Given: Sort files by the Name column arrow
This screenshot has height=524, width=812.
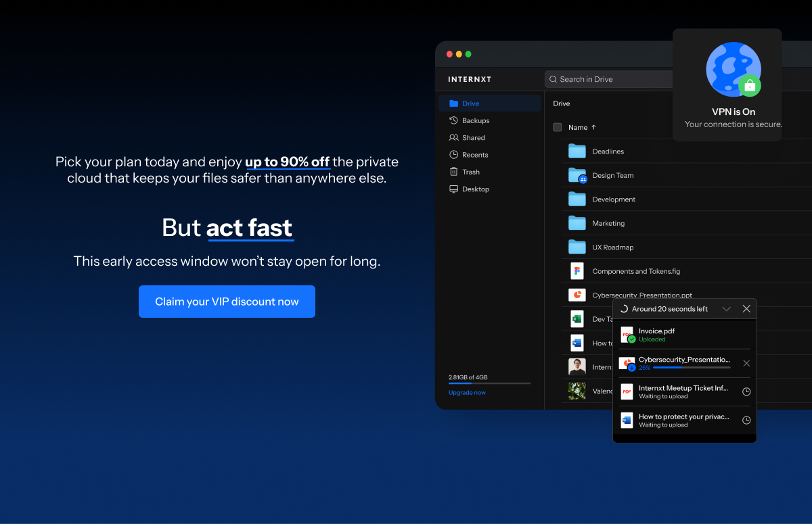Looking at the screenshot, I should pyautogui.click(x=594, y=127).
